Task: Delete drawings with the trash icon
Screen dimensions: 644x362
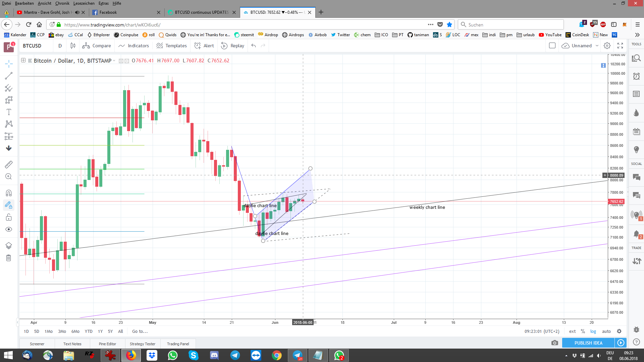Action: (9, 258)
